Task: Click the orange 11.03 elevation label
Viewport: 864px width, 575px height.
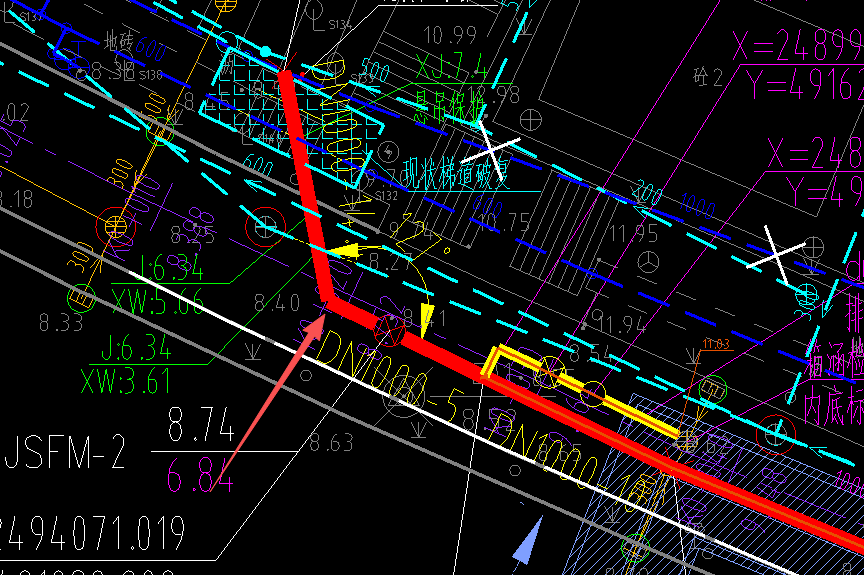Action: coord(716,344)
